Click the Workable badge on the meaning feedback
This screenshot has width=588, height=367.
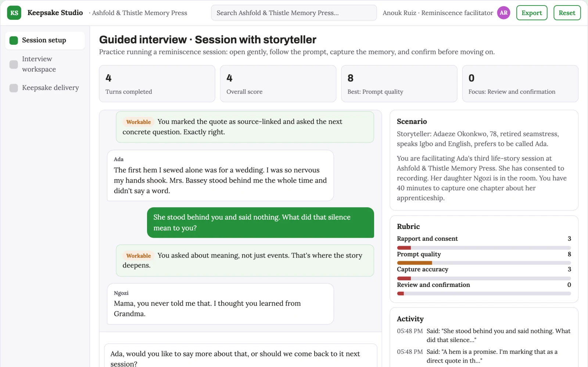pyautogui.click(x=139, y=256)
